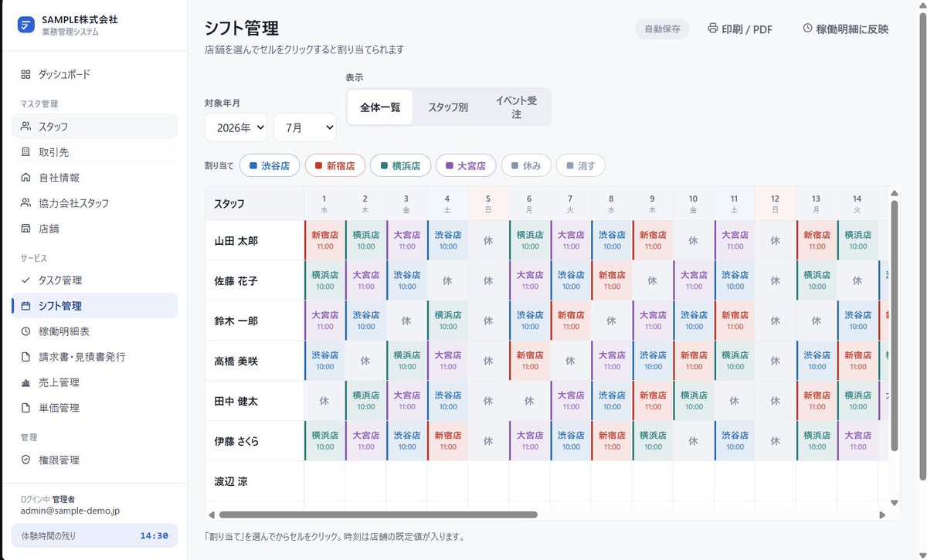The image size is (927, 560).
Task: Click the 稼働明細に反映 button
Action: [x=845, y=29]
